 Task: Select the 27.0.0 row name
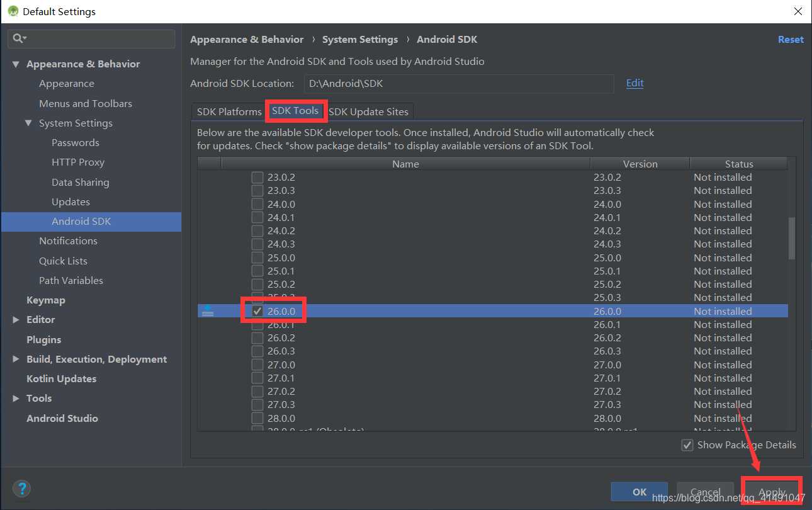tap(281, 365)
